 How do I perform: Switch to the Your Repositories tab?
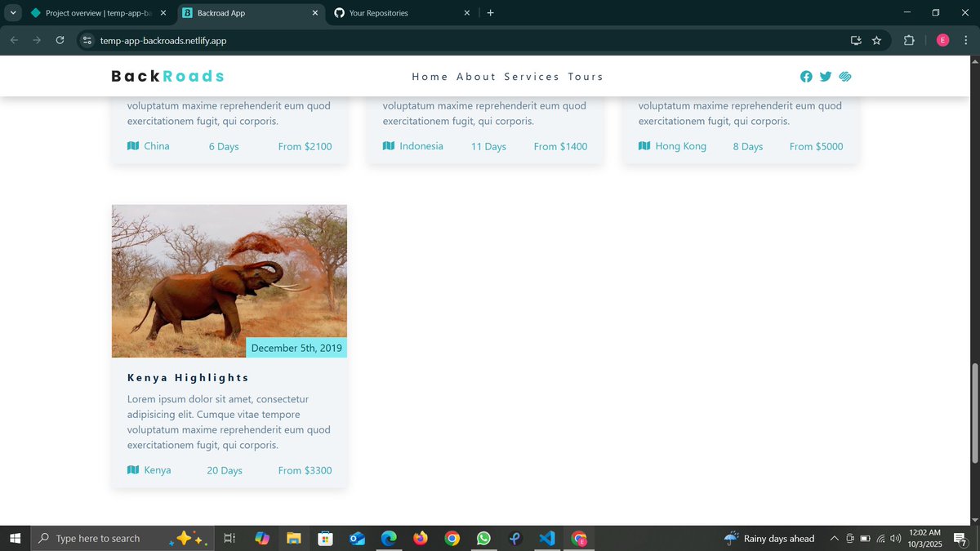coord(403,13)
